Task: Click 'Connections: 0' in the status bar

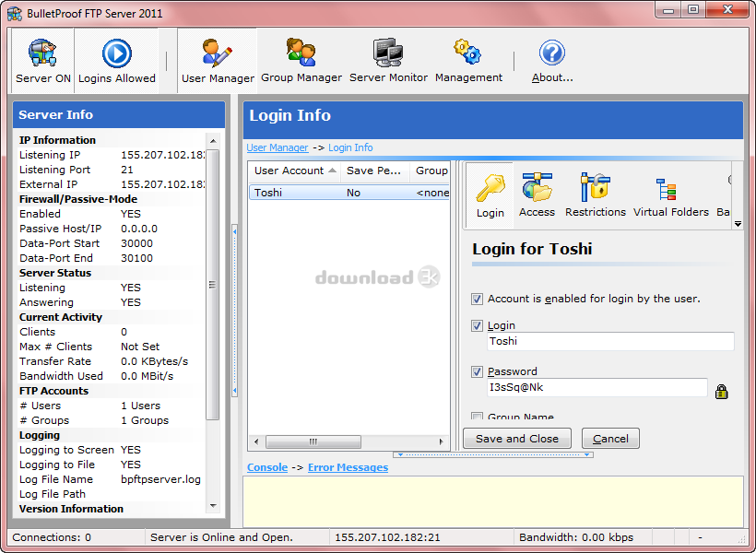Action: pyautogui.click(x=52, y=537)
